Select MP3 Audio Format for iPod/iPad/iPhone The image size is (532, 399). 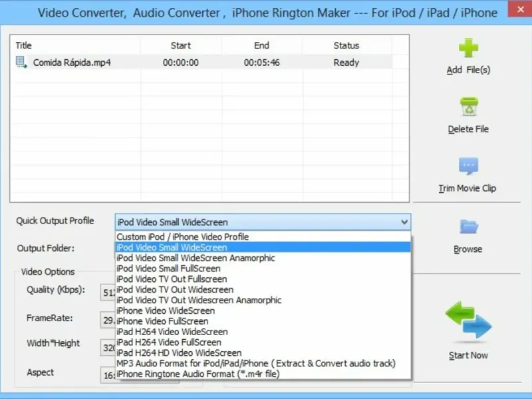pyautogui.click(x=263, y=363)
